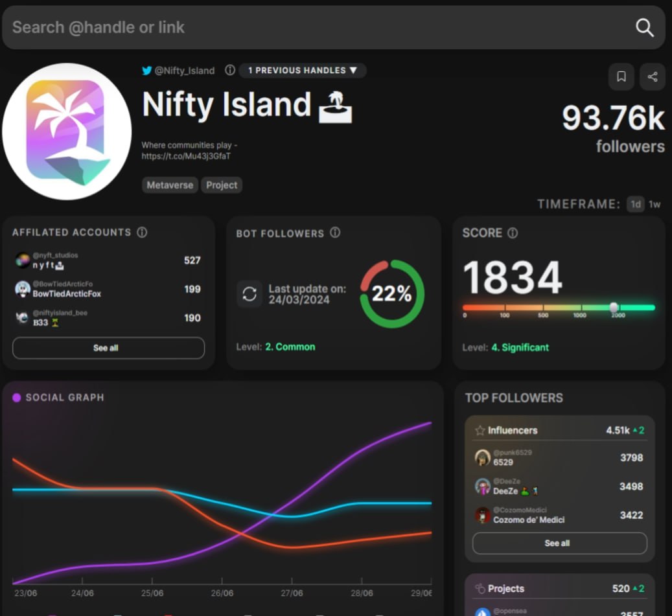
Task: Click the 27/06 marker on the graph axis
Action: pos(292,593)
